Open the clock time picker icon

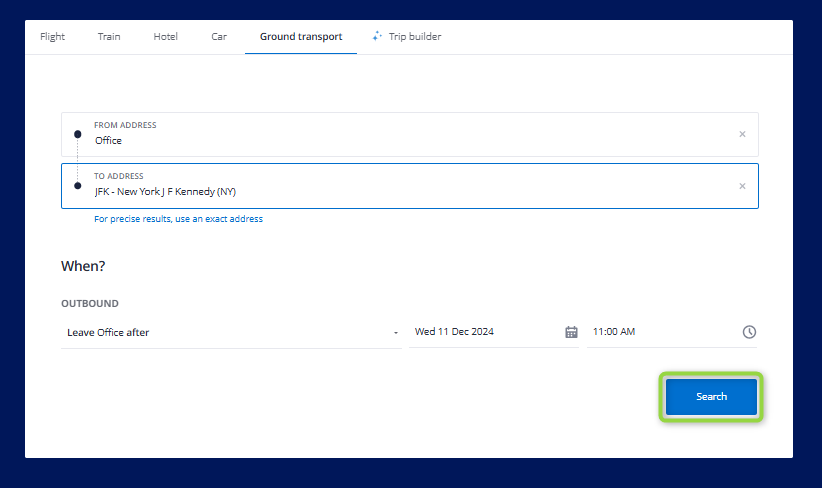coord(749,332)
